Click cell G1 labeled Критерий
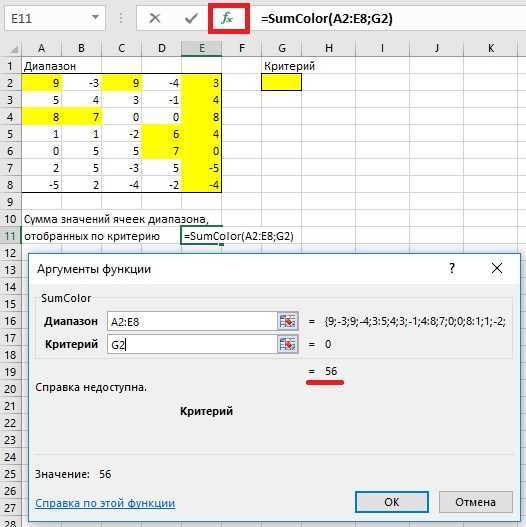 [282, 66]
